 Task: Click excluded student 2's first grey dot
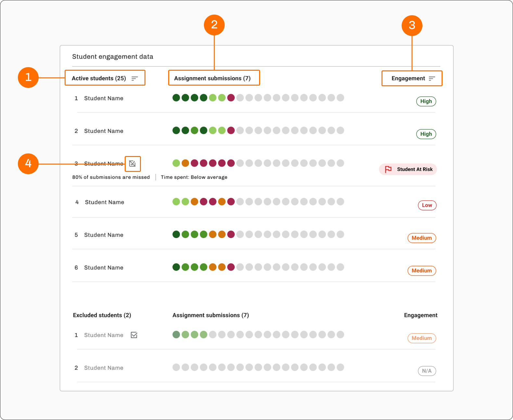click(x=176, y=367)
